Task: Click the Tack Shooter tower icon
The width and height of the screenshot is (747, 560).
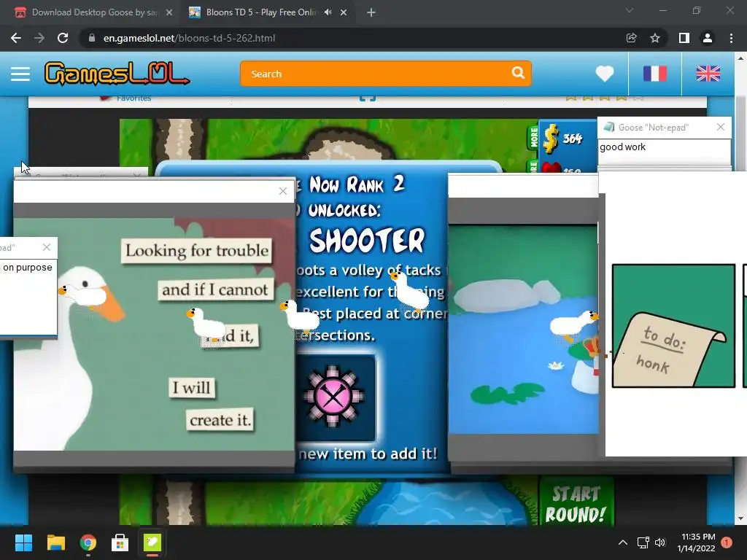Action: point(333,396)
